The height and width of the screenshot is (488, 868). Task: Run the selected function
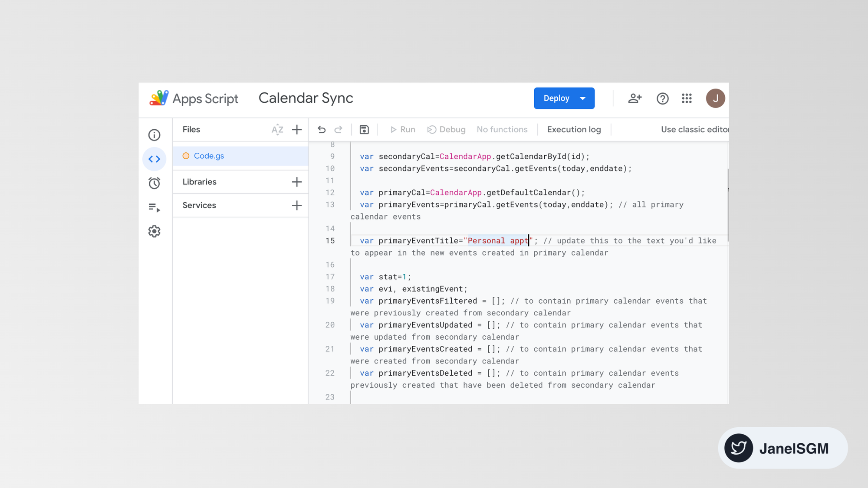pyautogui.click(x=402, y=130)
